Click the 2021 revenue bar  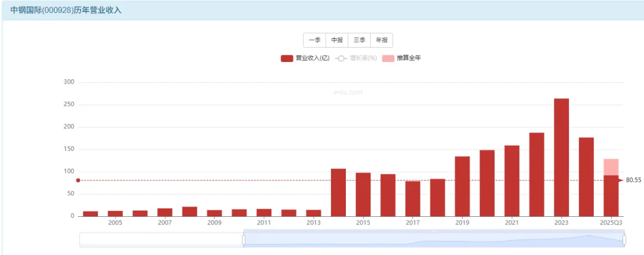(512, 181)
